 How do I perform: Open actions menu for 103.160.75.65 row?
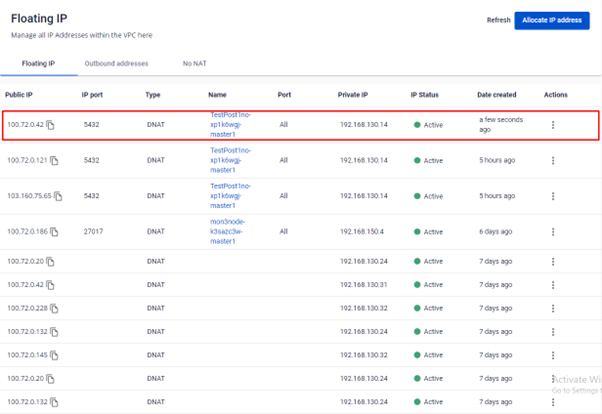553,196
